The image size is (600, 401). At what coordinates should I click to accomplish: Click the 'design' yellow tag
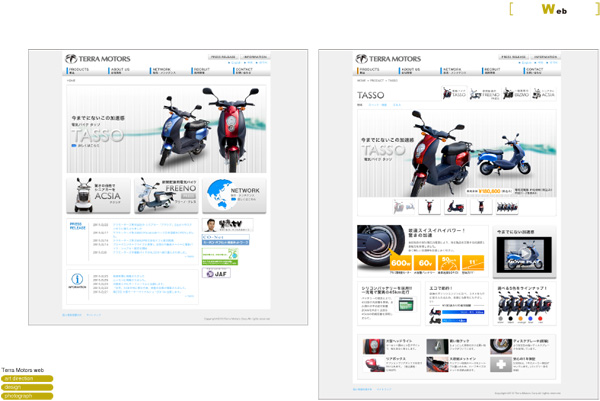[x=27, y=387]
